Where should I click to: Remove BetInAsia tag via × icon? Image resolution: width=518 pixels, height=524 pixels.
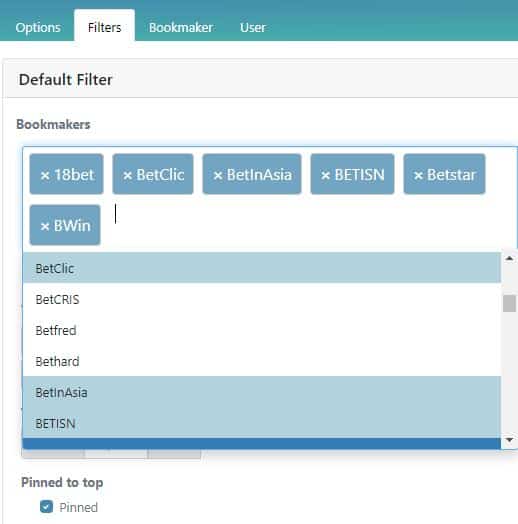coord(218,175)
